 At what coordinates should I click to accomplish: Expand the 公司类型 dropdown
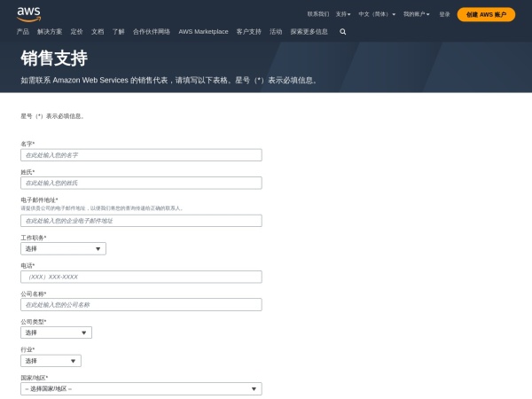[x=56, y=332]
